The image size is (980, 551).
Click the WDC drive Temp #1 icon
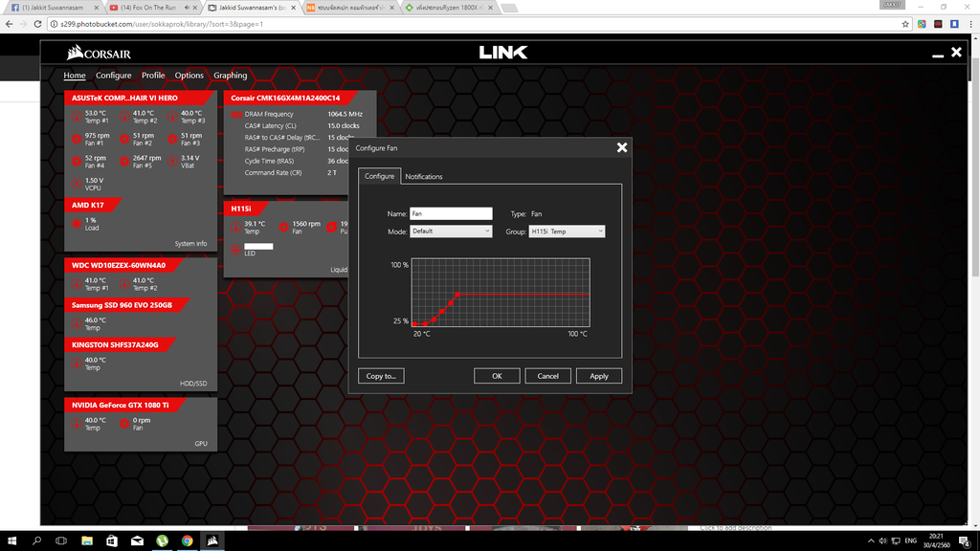(x=77, y=284)
